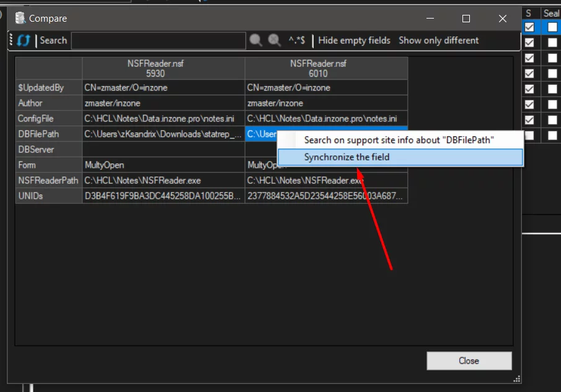Select the DBServer row label
This screenshot has height=392, width=561.
pos(49,149)
